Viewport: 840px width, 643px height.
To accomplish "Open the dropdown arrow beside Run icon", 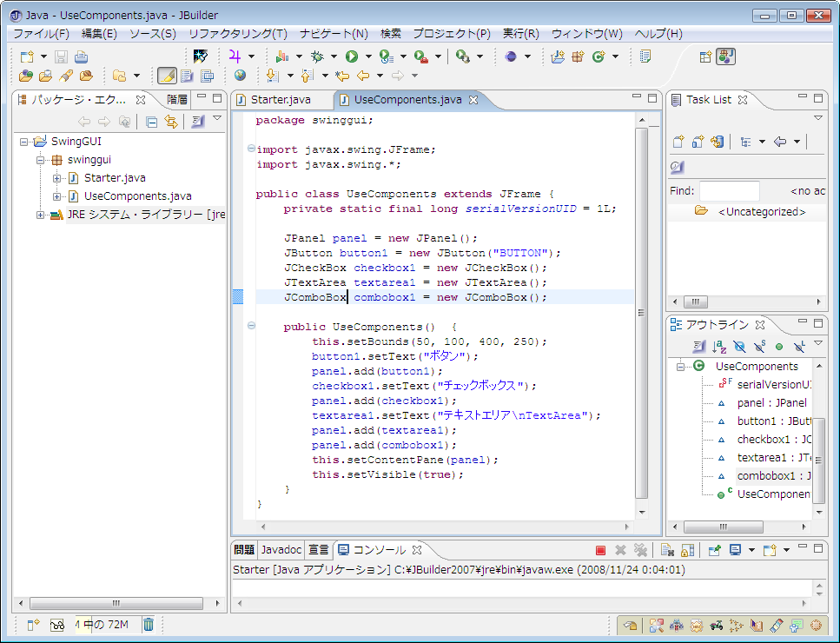I will (x=367, y=56).
